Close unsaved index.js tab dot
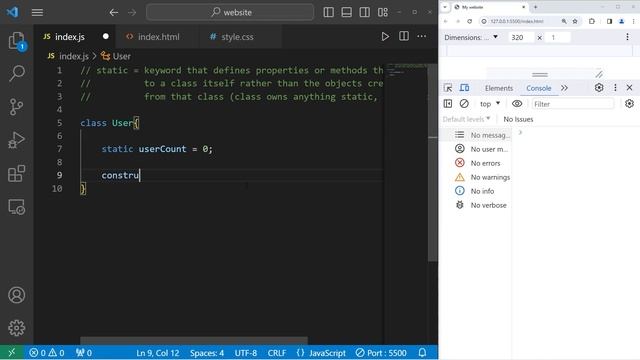640x360 pixels. (x=106, y=36)
